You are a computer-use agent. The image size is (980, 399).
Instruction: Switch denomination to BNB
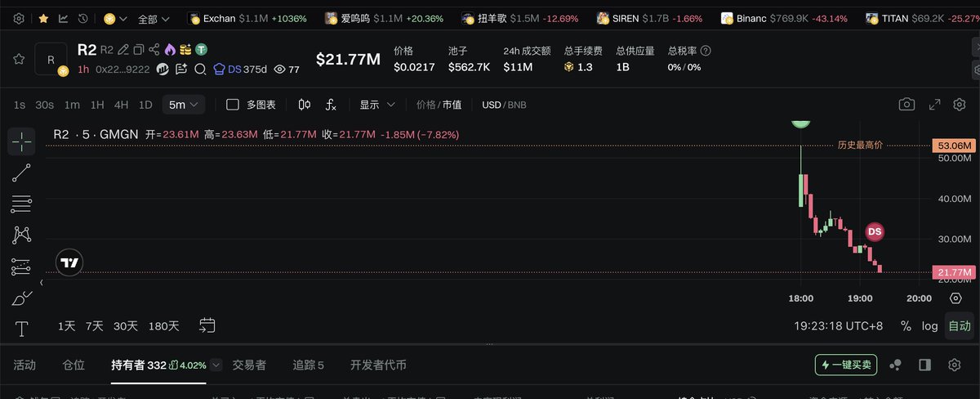tap(518, 105)
